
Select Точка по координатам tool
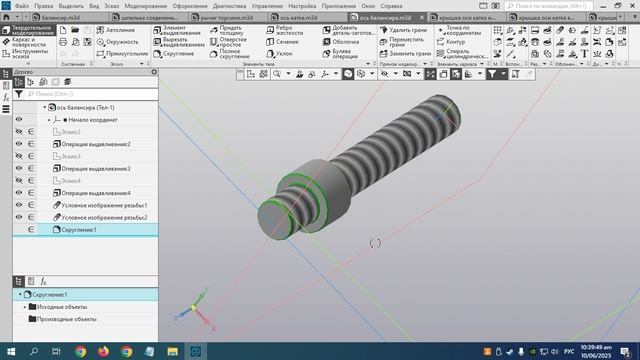(x=460, y=30)
